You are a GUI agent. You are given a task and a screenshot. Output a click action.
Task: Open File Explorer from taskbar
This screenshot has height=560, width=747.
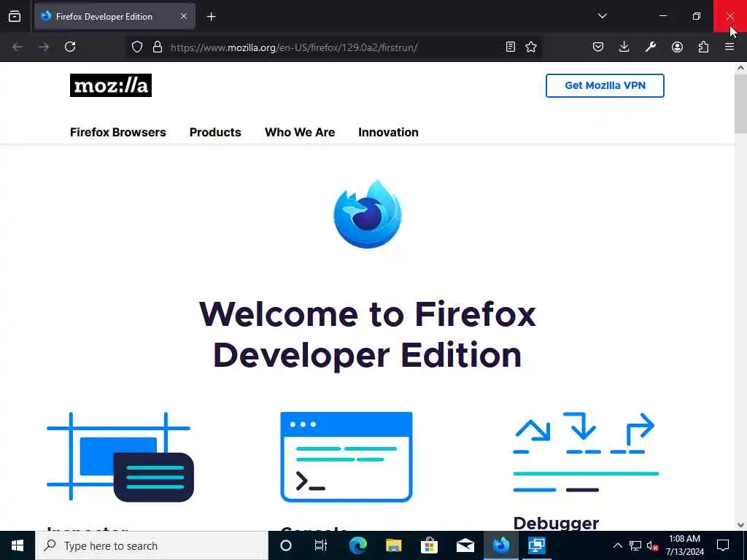click(393, 545)
